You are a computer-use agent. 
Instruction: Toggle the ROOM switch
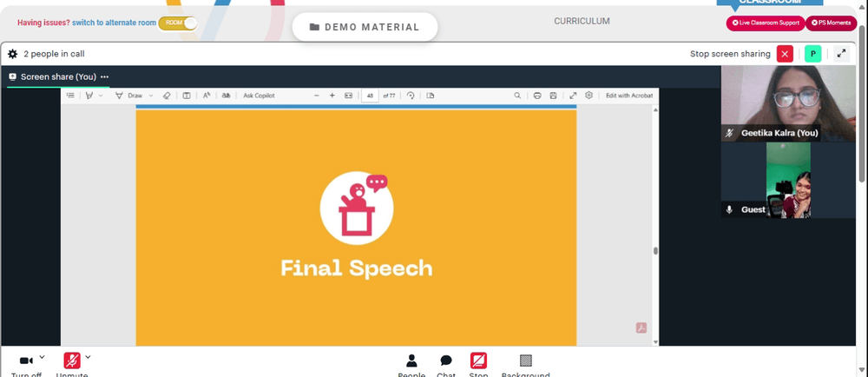[x=178, y=23]
